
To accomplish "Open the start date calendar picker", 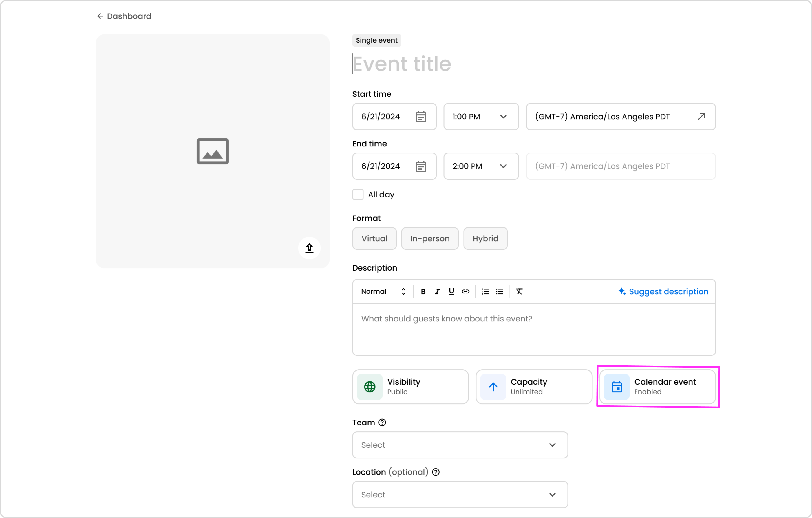I will (x=420, y=117).
